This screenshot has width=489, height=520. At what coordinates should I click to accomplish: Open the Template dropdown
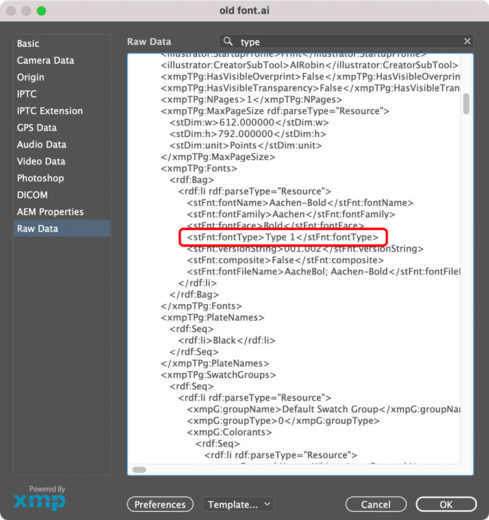click(x=238, y=504)
